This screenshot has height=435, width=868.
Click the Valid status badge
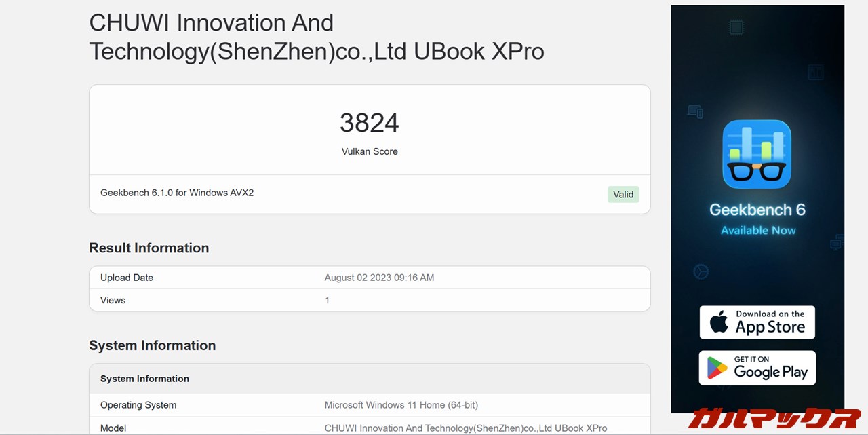point(623,194)
